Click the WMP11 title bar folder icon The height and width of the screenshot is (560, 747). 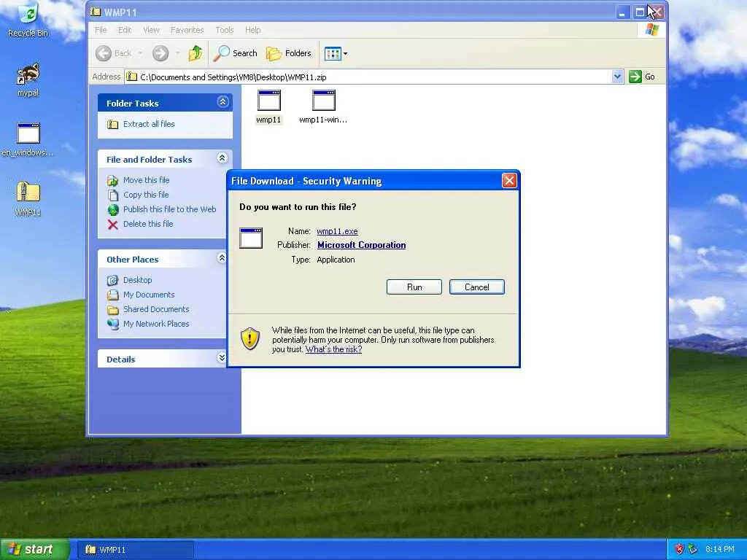tap(96, 12)
